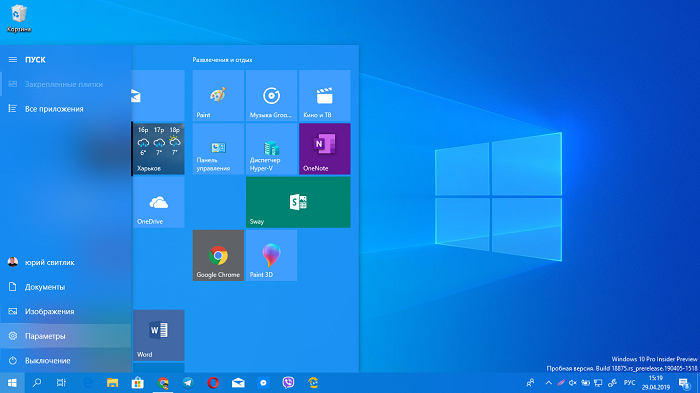The width and height of the screenshot is (700, 393).
Task: Open the clock showing 15:19
Action: pos(656,383)
